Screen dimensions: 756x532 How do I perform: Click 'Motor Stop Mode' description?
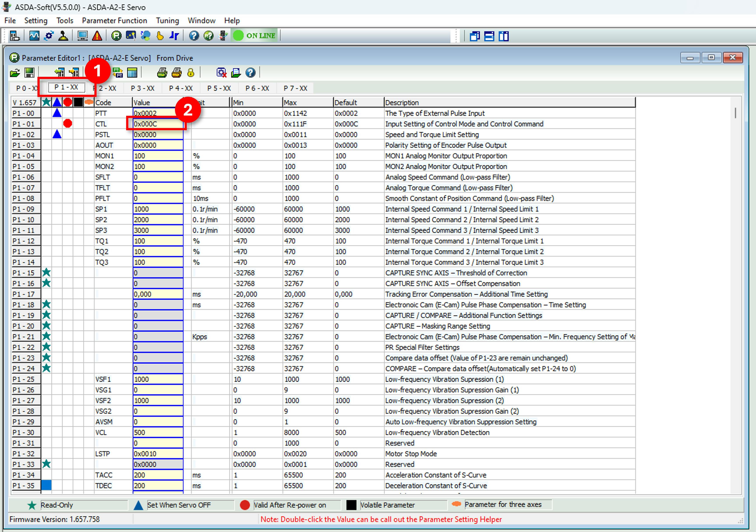[x=411, y=454]
